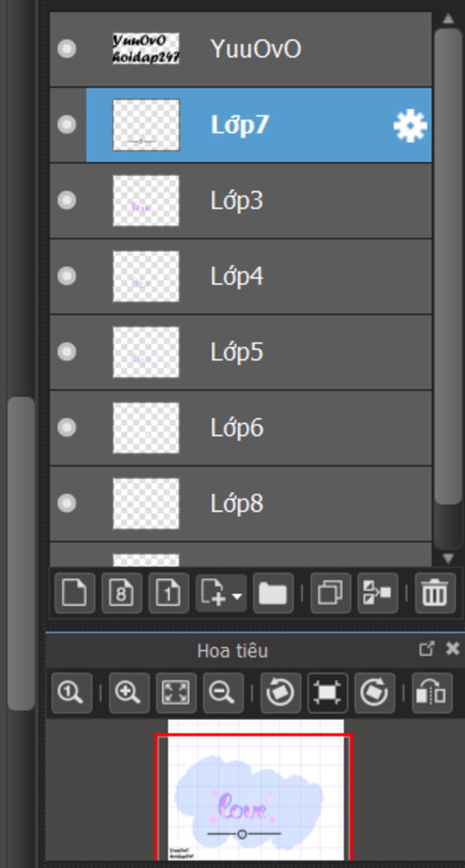Undock the Hoa tiêu panel
Screen dimensions: 465x868
pos(426,649)
